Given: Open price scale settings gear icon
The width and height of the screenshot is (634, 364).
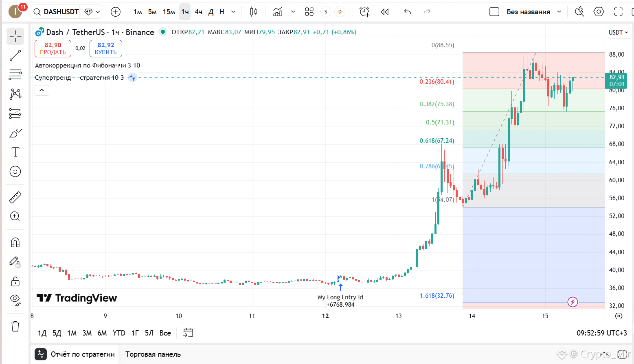Looking at the screenshot, I should [x=619, y=316].
